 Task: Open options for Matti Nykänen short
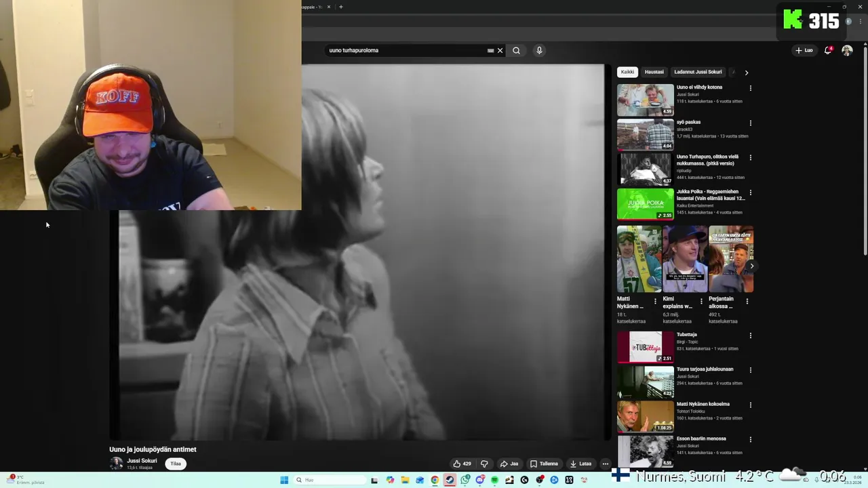click(655, 302)
